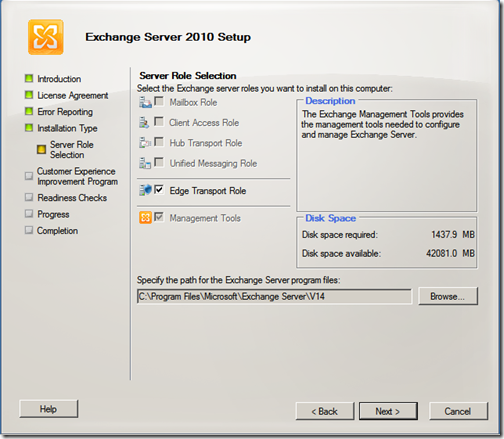Toggle the Mailbox Role checkbox
Viewport: 504px width, 439px height.
[159, 101]
